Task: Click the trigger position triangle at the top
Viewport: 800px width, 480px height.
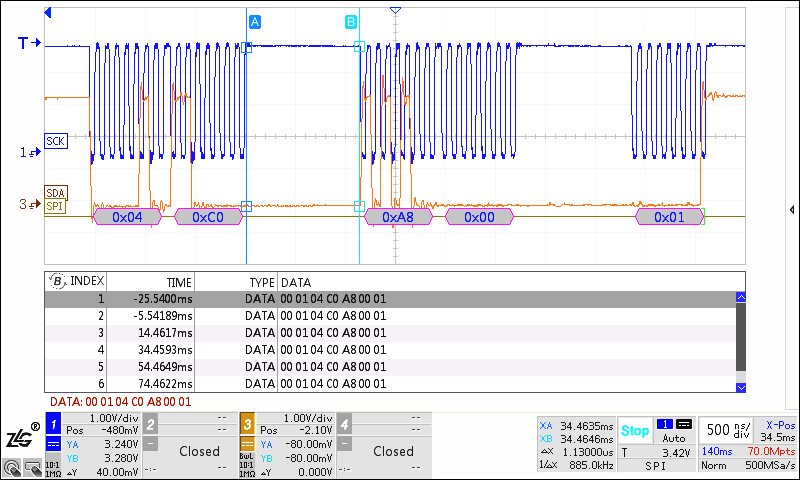Action: click(x=395, y=10)
